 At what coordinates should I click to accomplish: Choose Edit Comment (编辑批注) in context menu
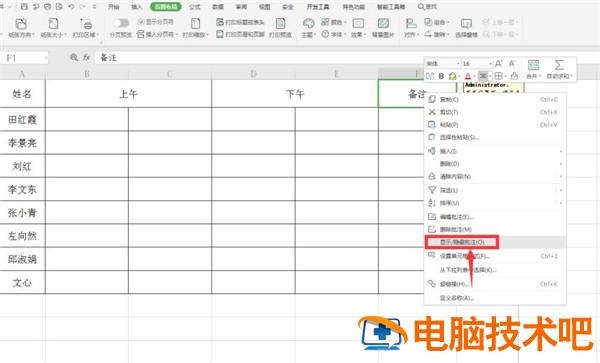point(495,217)
